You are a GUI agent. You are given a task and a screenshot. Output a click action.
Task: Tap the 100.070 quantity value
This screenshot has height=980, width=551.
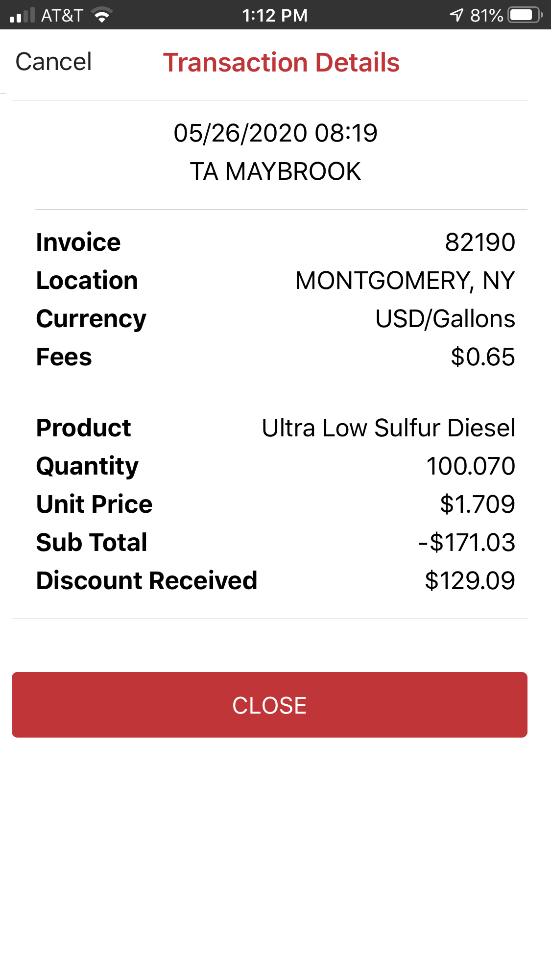tap(470, 466)
